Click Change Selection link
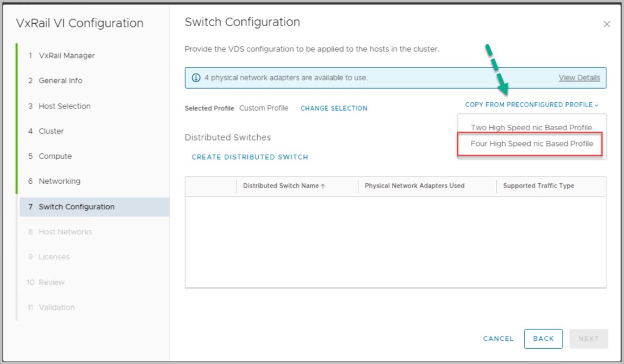This screenshot has width=624, height=364. (x=334, y=108)
